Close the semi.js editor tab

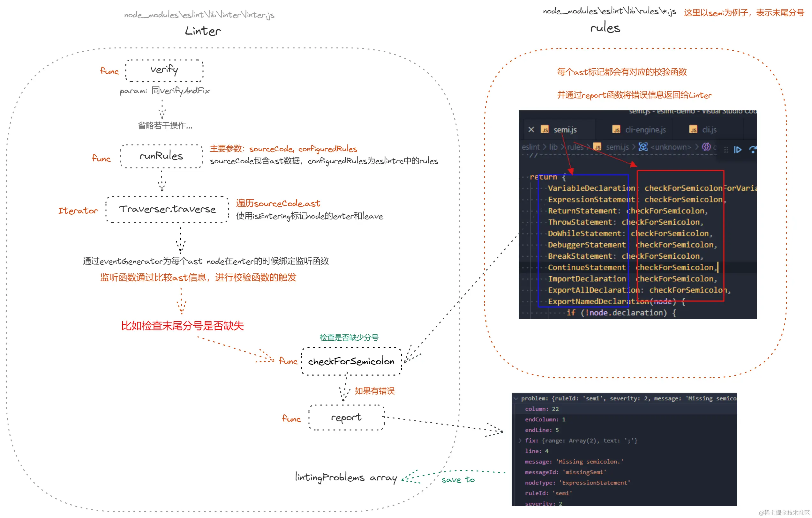(x=531, y=130)
